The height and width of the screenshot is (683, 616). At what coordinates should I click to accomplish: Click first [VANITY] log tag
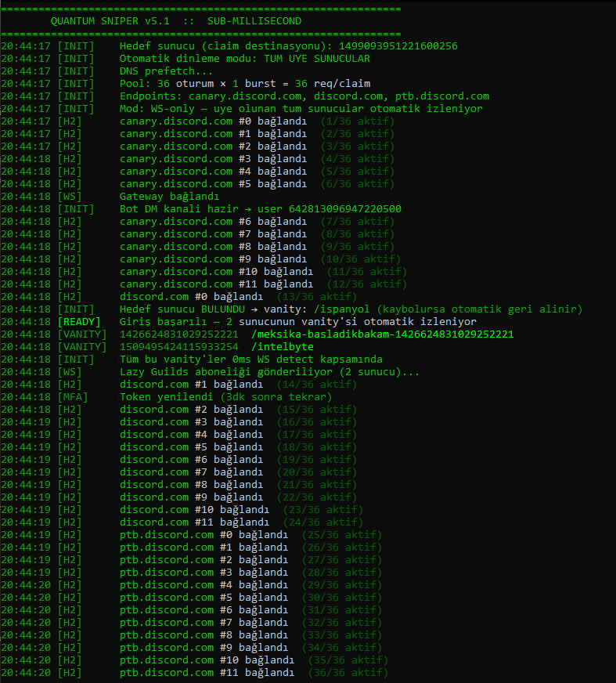(x=82, y=334)
